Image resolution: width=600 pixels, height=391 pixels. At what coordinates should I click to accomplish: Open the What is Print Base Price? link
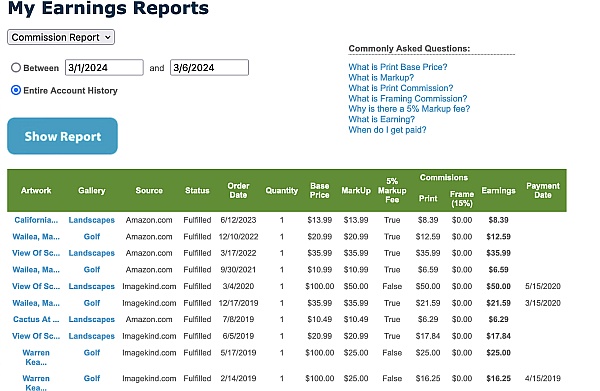coord(398,67)
